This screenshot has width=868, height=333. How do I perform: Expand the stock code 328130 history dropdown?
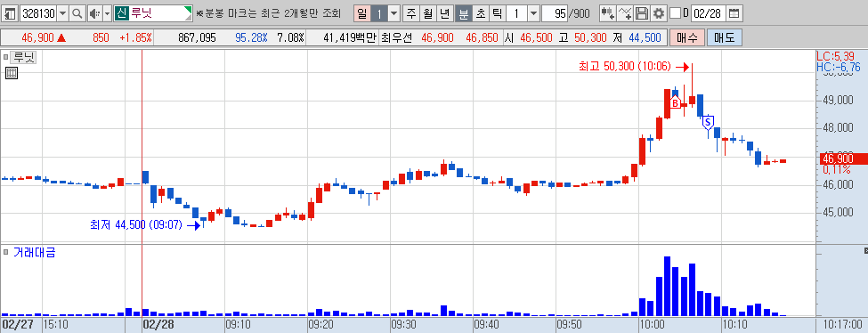pos(62,13)
